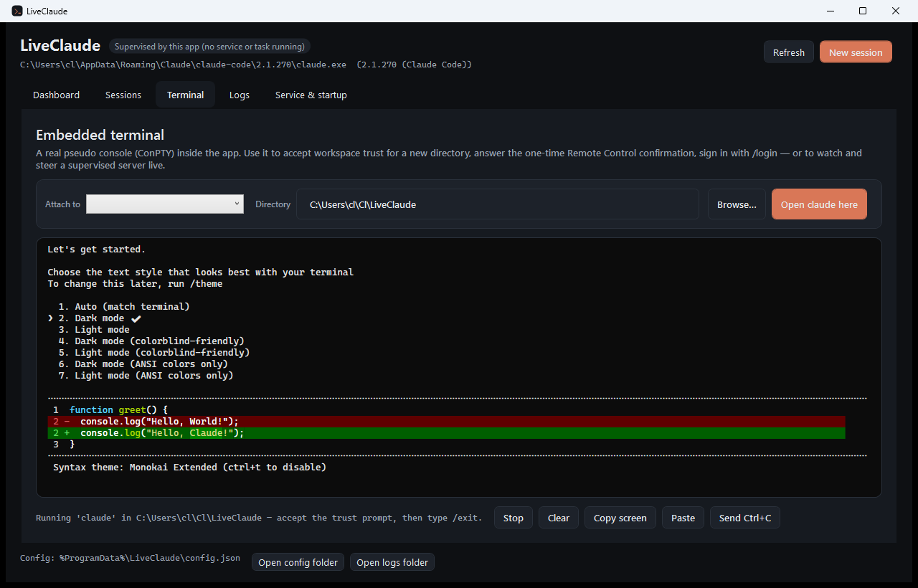This screenshot has height=588, width=918.
Task: Select option 1 Auto (match terminal)
Action: tap(125, 306)
